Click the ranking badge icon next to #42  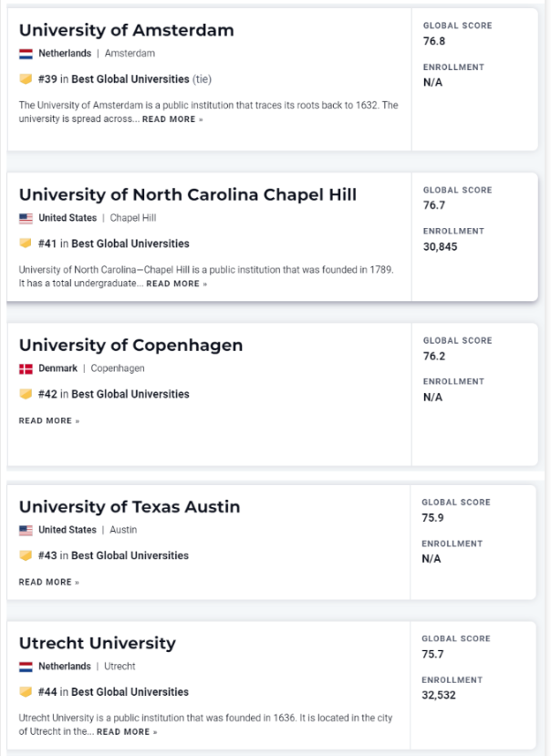tap(26, 395)
